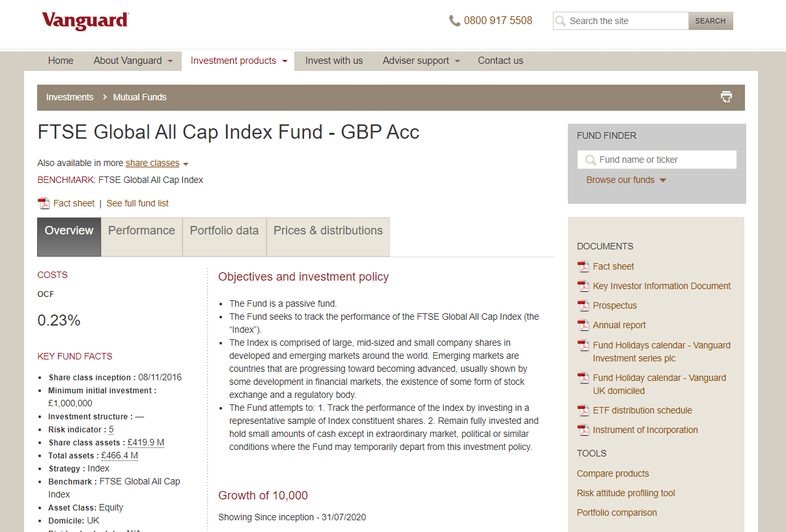
Task: Click the magnifier icon in the Fund Finder field
Action: [x=591, y=160]
